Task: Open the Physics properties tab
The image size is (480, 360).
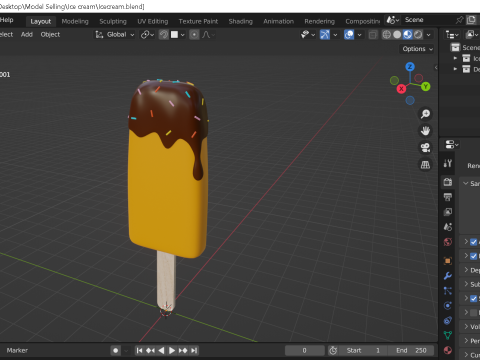Action: click(x=448, y=306)
